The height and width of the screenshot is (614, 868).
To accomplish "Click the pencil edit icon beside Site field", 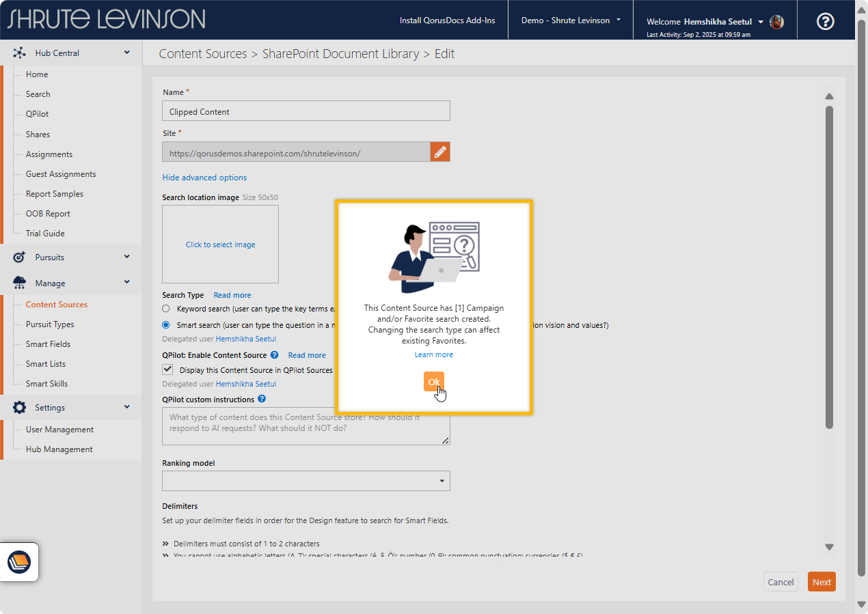I will 440,152.
